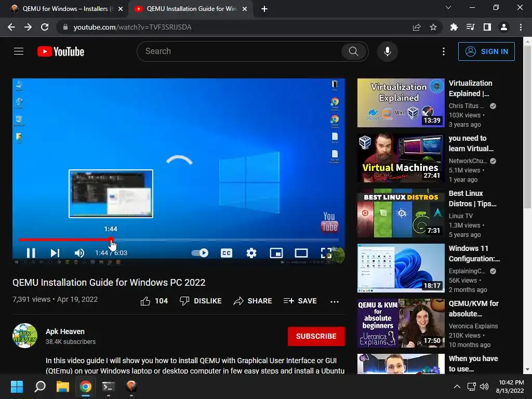
Task: Open Chrome profile icon
Action: pos(504,27)
